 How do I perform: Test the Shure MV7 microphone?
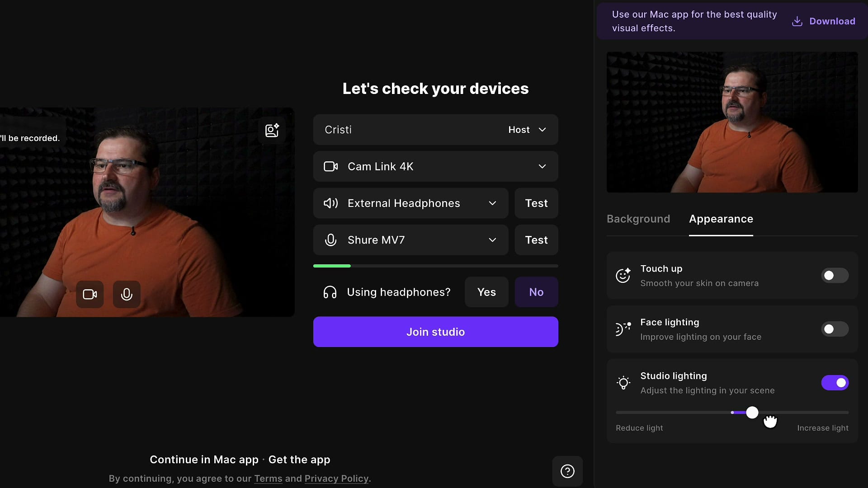[536, 240]
